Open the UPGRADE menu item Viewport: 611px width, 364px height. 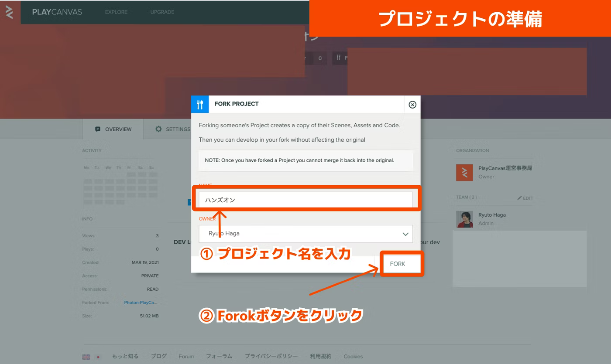click(x=162, y=12)
